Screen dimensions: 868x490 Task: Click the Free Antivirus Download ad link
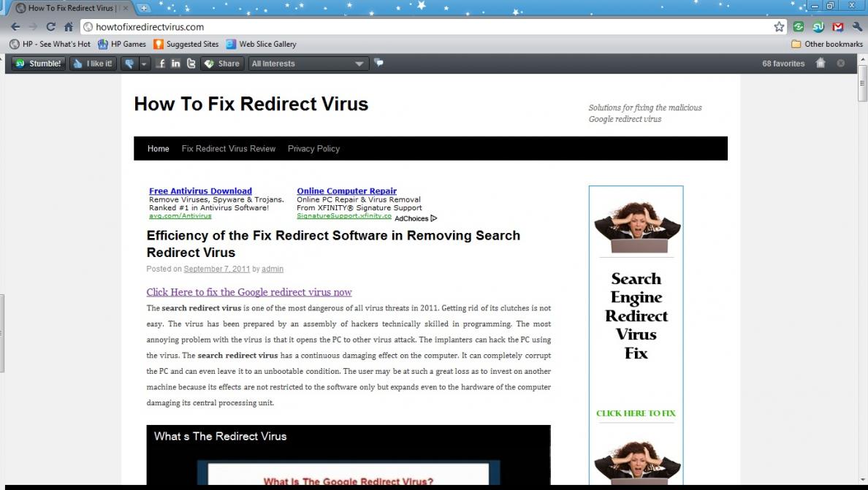pyautogui.click(x=200, y=191)
